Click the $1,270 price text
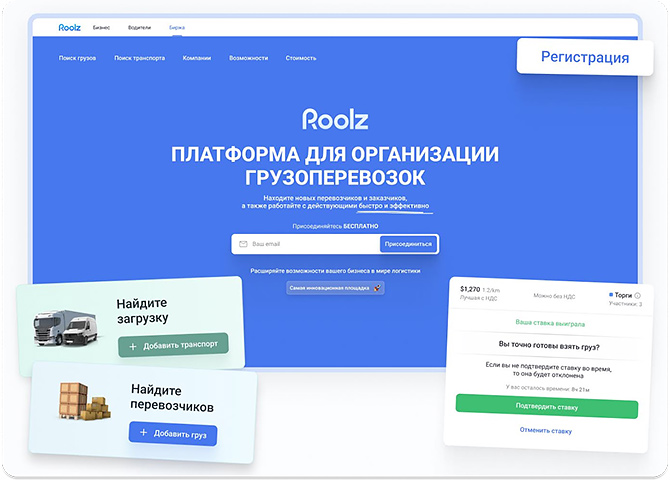Viewport: 670px width, 481px height. tap(470, 289)
